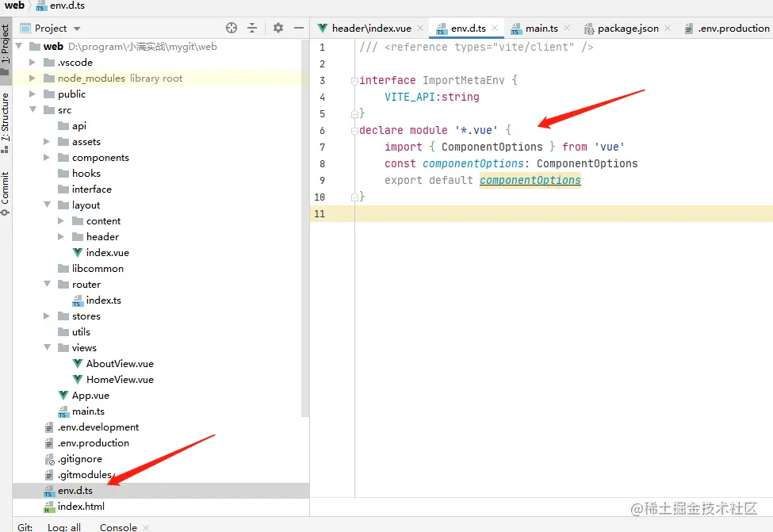This screenshot has width=773, height=532.
Task: Click web in the breadcrumb bar
Action: [x=14, y=6]
